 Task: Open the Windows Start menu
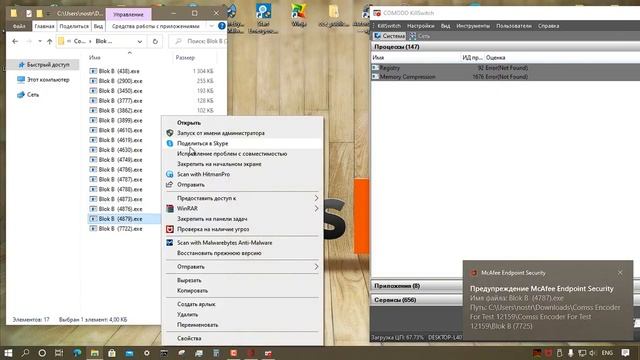[x=8, y=353]
